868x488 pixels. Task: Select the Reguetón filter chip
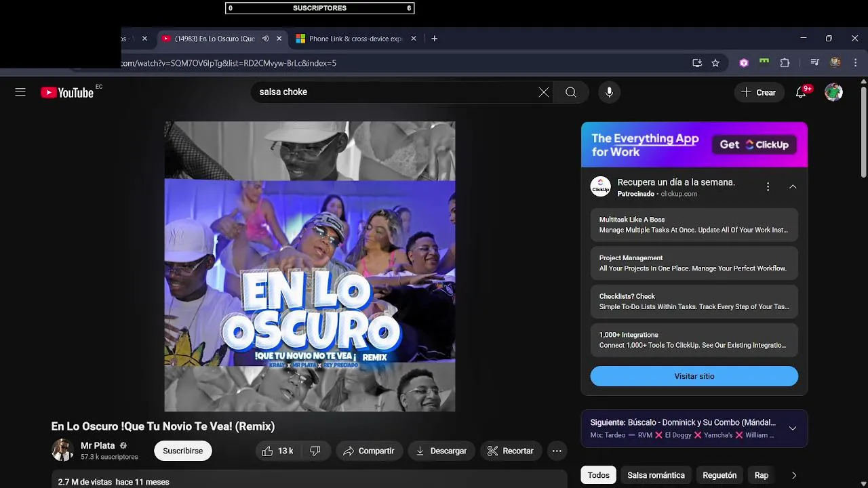click(719, 475)
